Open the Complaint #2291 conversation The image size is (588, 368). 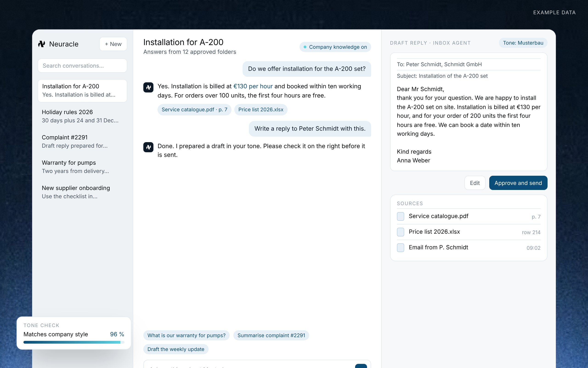click(x=82, y=141)
